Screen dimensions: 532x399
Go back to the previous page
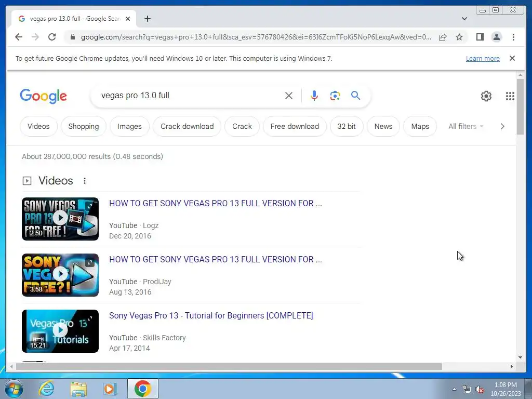19,37
